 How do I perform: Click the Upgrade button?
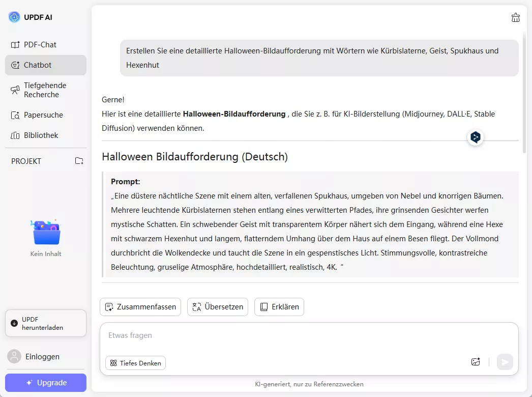point(45,383)
